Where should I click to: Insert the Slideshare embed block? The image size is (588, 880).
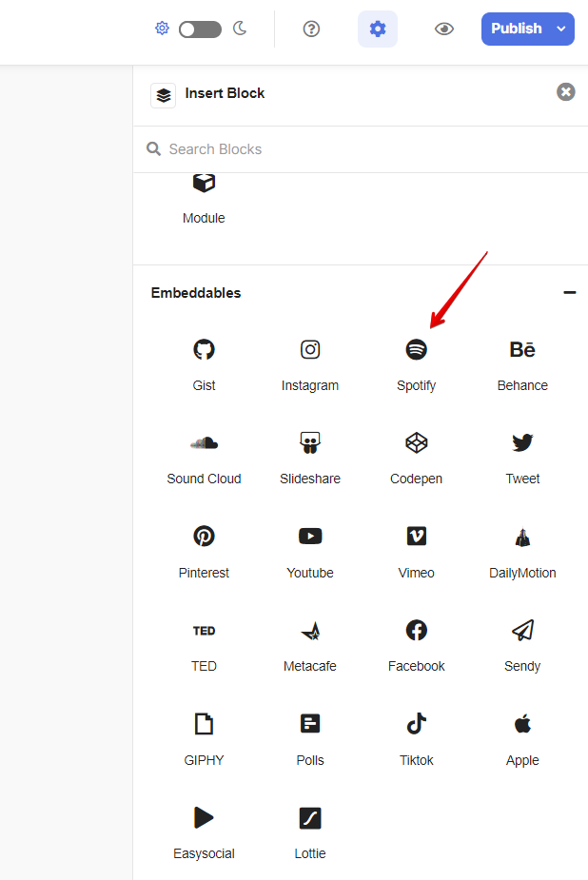(310, 459)
